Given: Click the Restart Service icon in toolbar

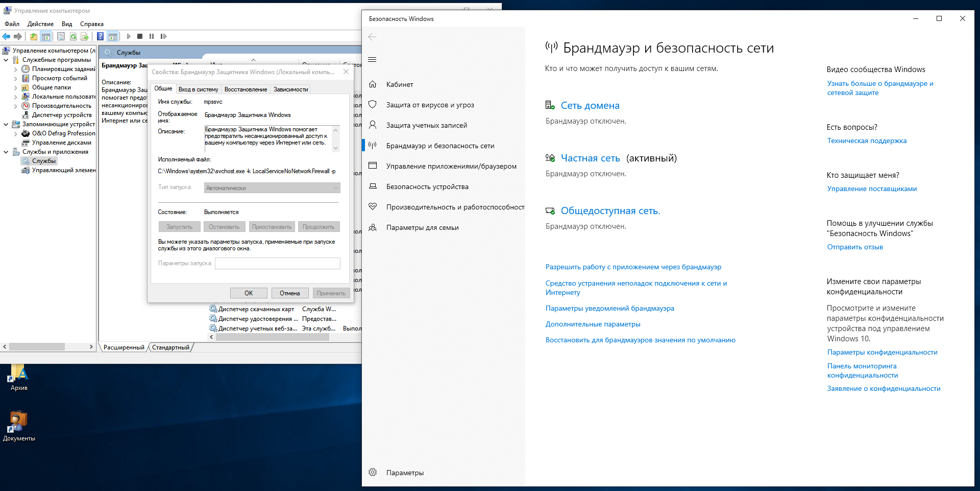Looking at the screenshot, I should (x=163, y=36).
